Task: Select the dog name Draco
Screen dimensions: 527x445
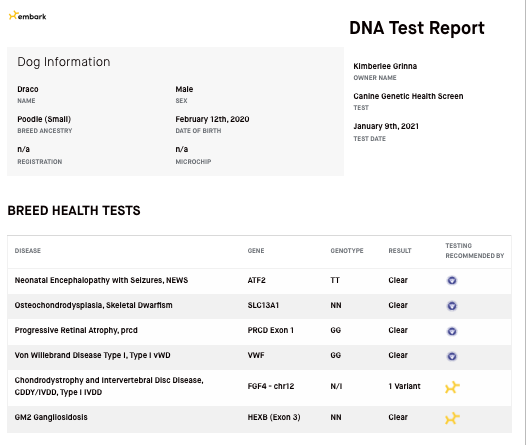Action: click(28, 89)
